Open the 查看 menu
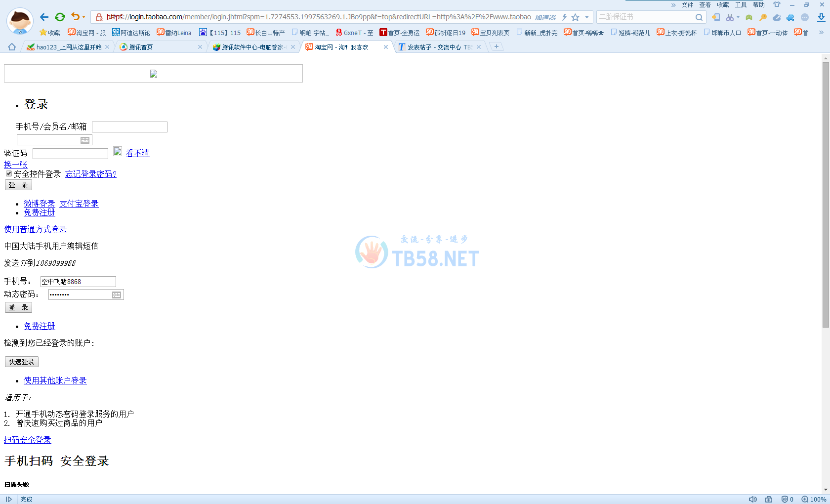This screenshot has width=830, height=504. pos(705,5)
